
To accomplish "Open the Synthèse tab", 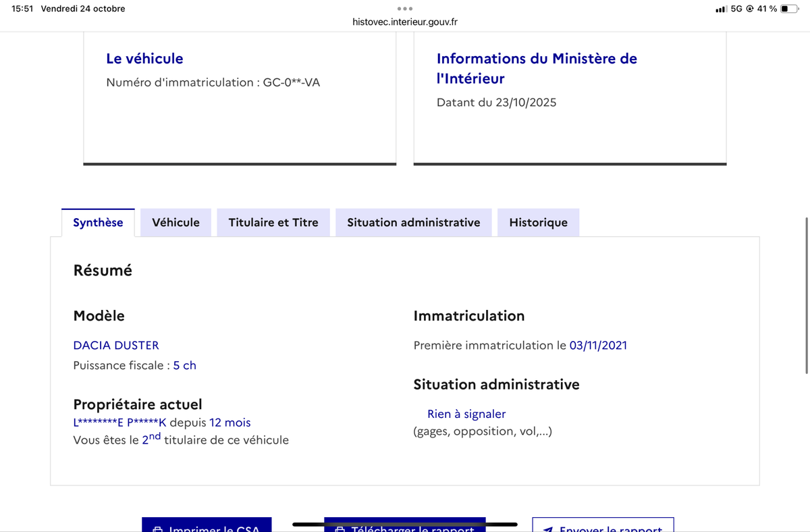I will pos(98,223).
